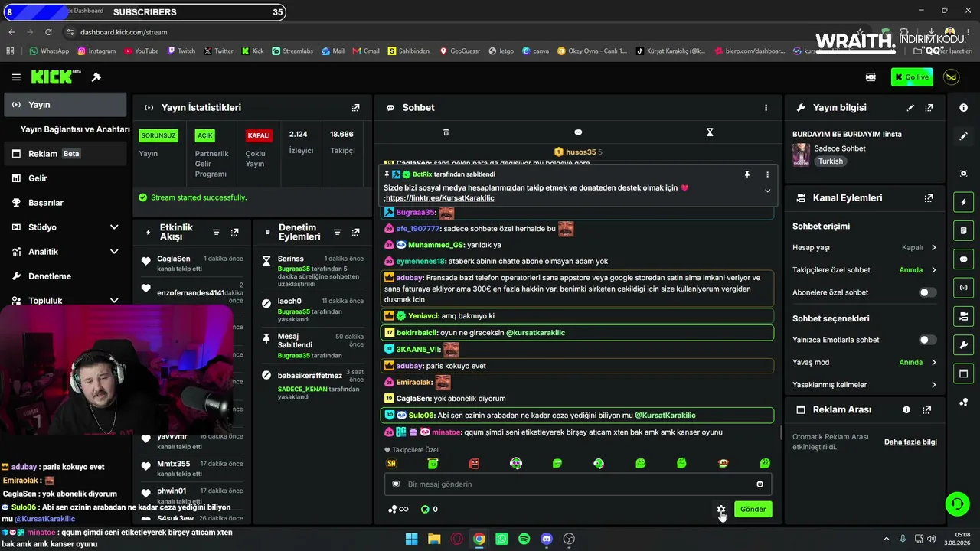Click the info icon in right sidebar
This screenshot has height=551, width=980.
click(963, 108)
